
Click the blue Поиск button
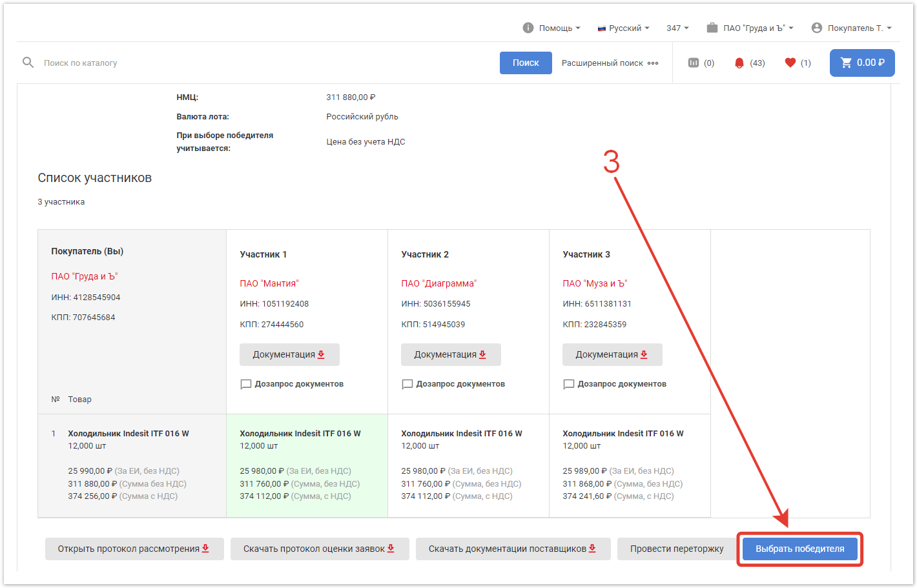pyautogui.click(x=525, y=63)
